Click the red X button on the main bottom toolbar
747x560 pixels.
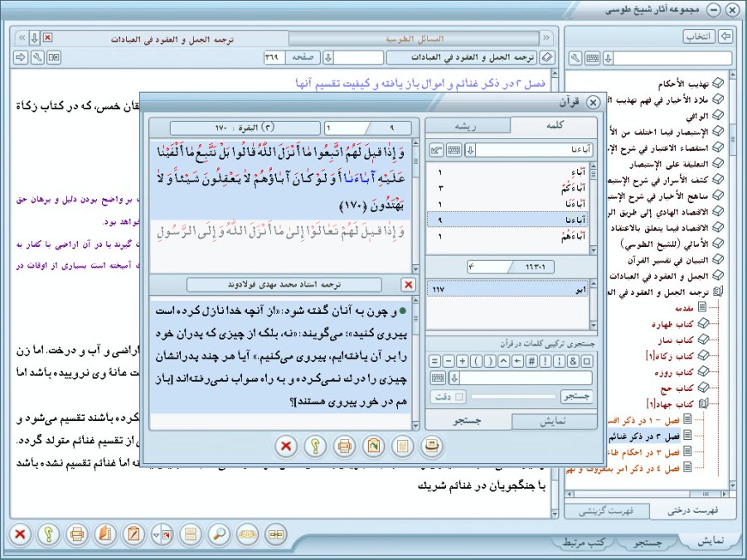20,534
